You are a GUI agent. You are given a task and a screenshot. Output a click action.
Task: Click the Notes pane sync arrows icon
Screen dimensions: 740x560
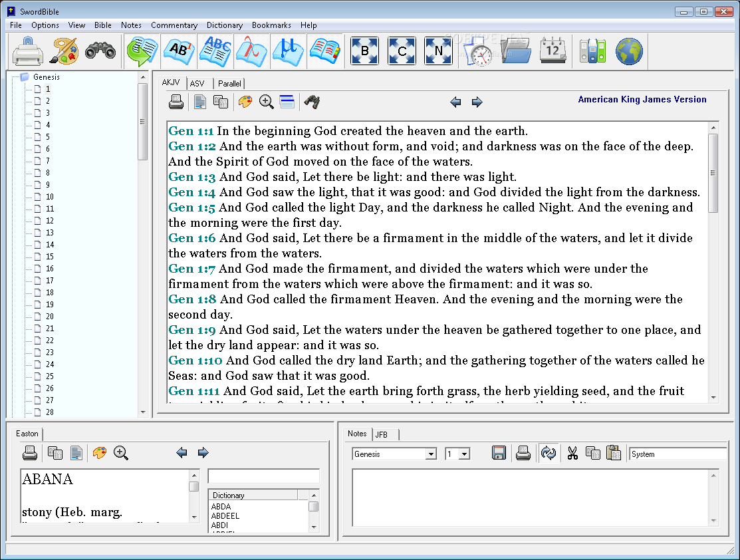pos(549,454)
